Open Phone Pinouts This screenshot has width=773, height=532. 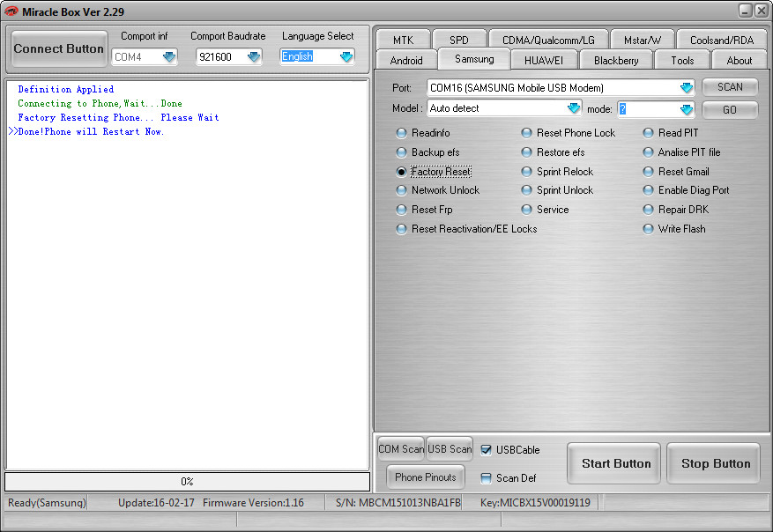pos(426,477)
